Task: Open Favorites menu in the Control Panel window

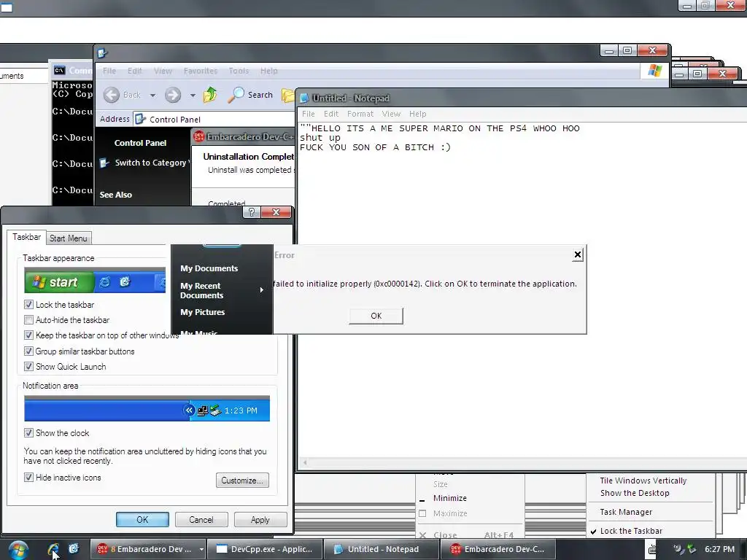Action: (201, 71)
